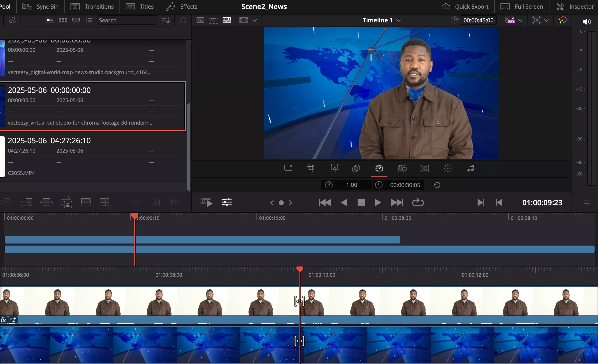The width and height of the screenshot is (598, 364).
Task: Mute audio with the speaker icon
Action: point(587,21)
